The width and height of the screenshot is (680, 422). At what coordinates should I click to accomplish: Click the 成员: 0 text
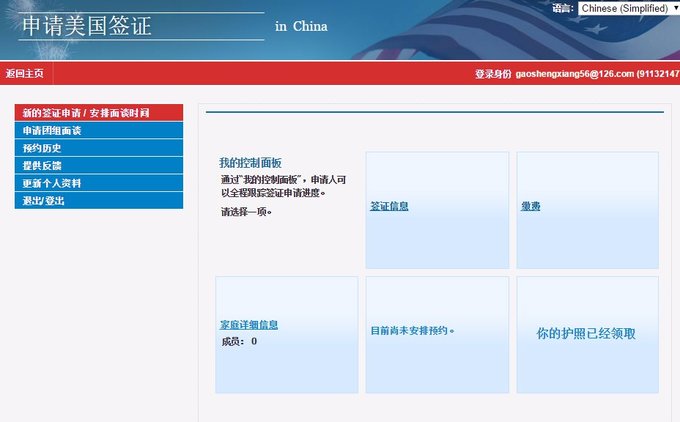pos(239,341)
